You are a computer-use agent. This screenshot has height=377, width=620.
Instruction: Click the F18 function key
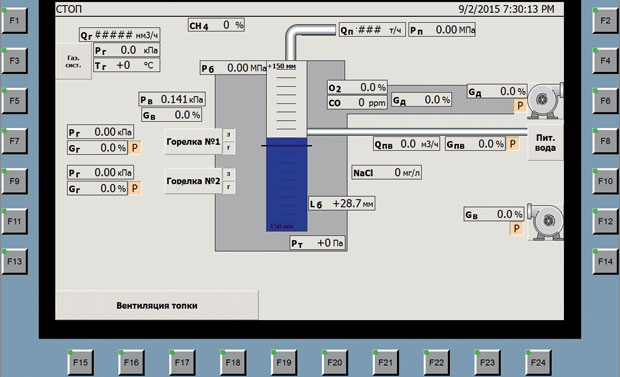pyautogui.click(x=233, y=362)
